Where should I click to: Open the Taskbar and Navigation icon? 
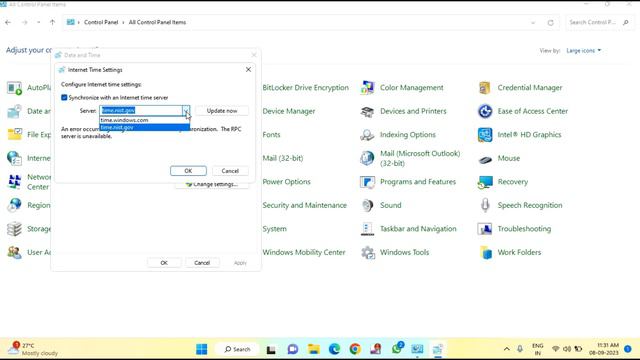[x=367, y=229]
